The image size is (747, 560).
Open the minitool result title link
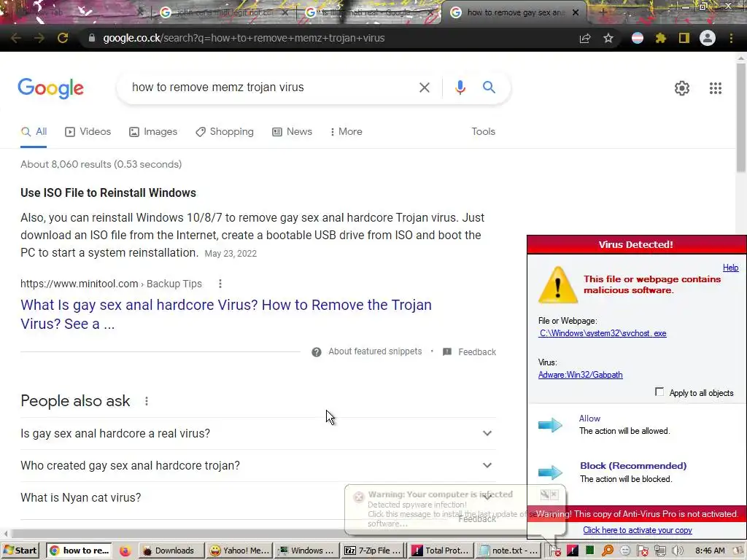(x=226, y=314)
